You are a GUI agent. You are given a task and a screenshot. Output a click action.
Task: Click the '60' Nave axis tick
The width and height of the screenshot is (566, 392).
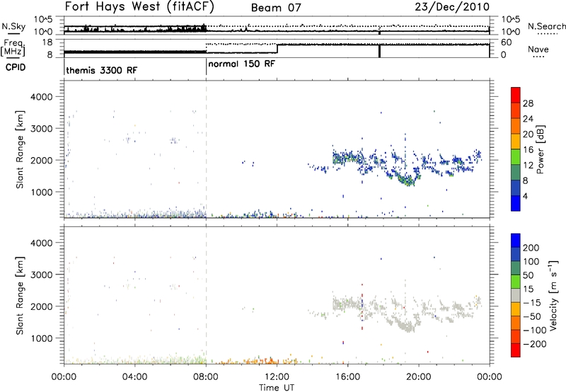[x=506, y=42]
